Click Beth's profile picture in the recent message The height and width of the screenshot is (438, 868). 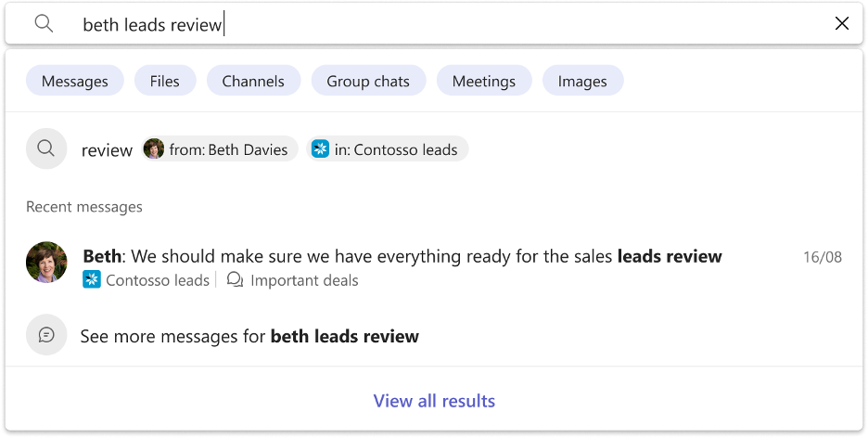pyautogui.click(x=46, y=263)
